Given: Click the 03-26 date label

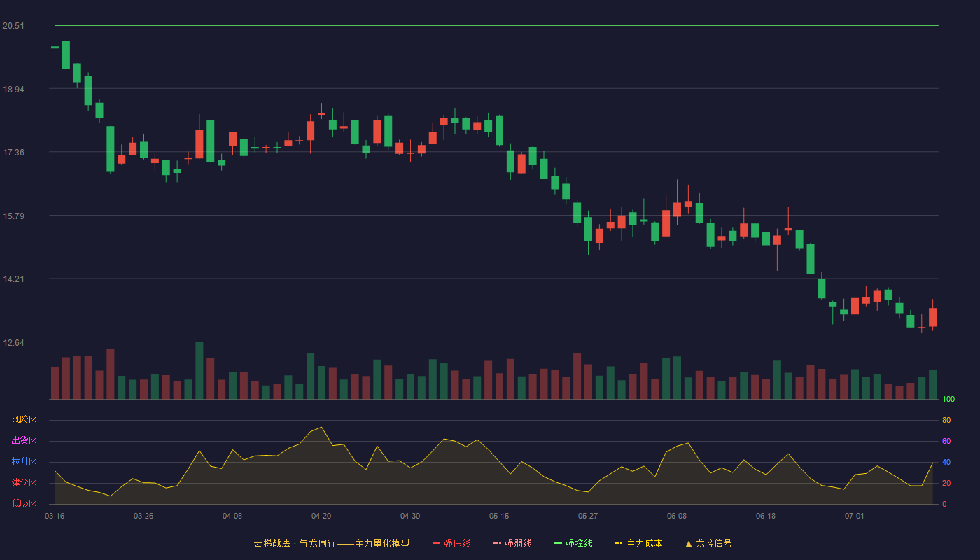Looking at the screenshot, I should click(x=143, y=516).
